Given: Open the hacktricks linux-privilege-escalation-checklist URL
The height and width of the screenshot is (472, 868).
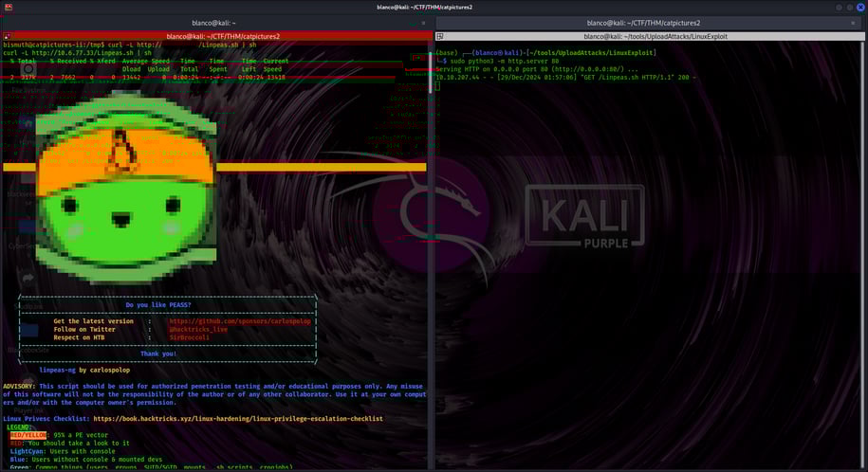Looking at the screenshot, I should click(x=238, y=419).
